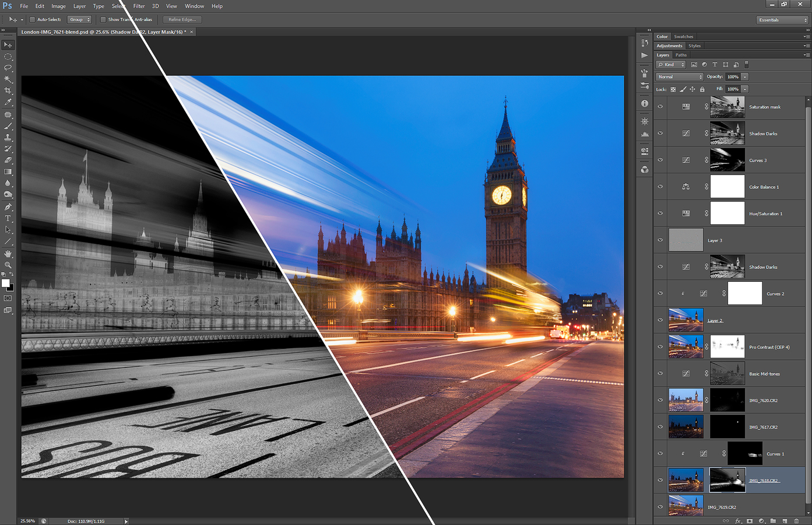Select the Layer 2 thumbnail
This screenshot has height=525, width=812.
pyautogui.click(x=686, y=320)
